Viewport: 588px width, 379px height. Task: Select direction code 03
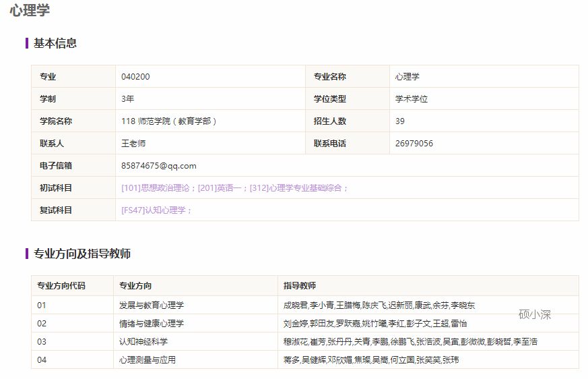coord(42,342)
